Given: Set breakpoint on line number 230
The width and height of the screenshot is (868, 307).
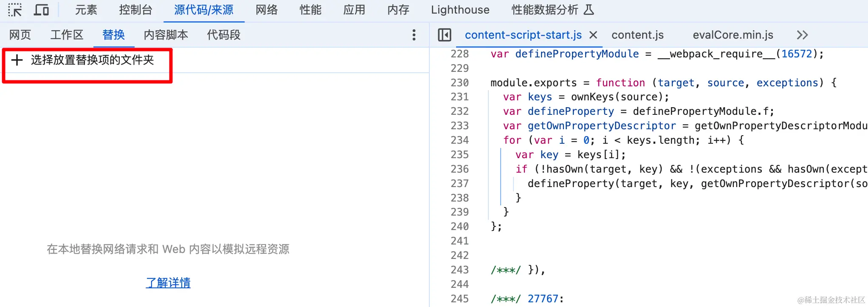Looking at the screenshot, I should click(459, 82).
